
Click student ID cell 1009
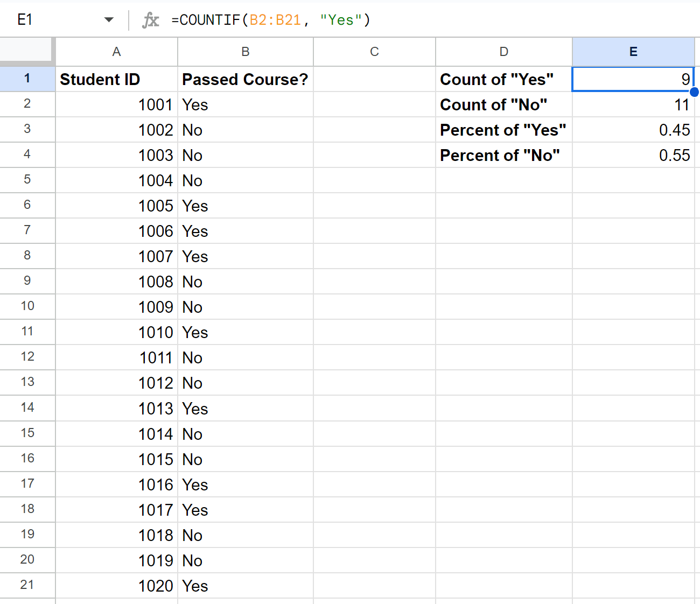(x=116, y=307)
